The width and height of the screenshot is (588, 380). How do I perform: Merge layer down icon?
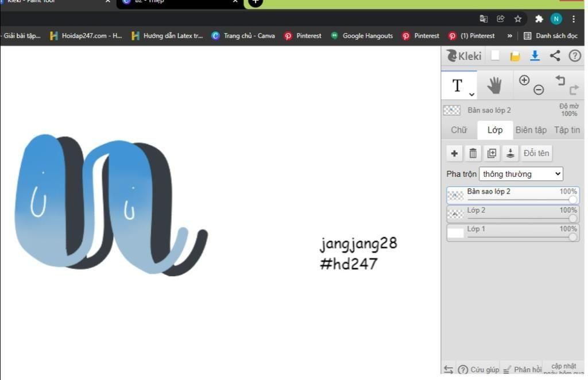click(510, 153)
